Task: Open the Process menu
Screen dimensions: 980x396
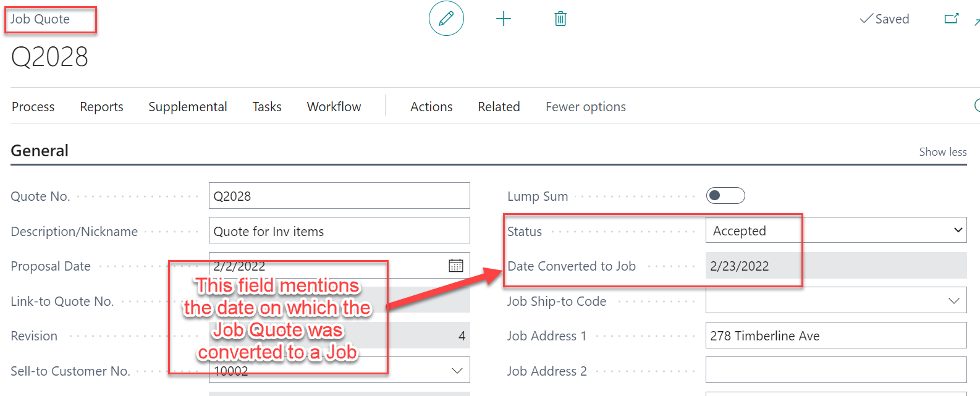Action: pyautogui.click(x=33, y=107)
